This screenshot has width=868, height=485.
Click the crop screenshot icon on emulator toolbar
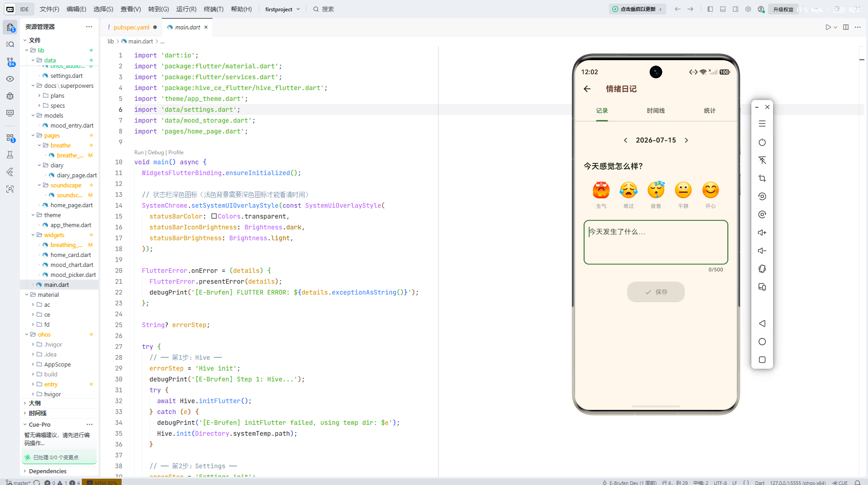[762, 178]
